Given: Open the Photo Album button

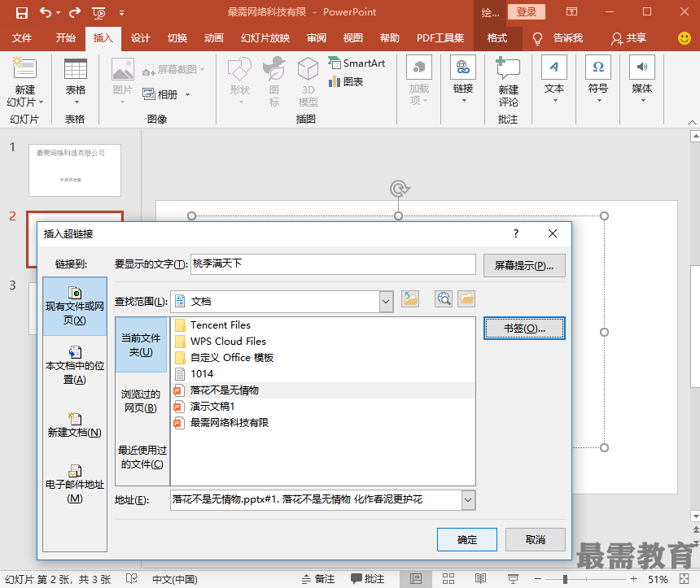Looking at the screenshot, I should point(160,94).
